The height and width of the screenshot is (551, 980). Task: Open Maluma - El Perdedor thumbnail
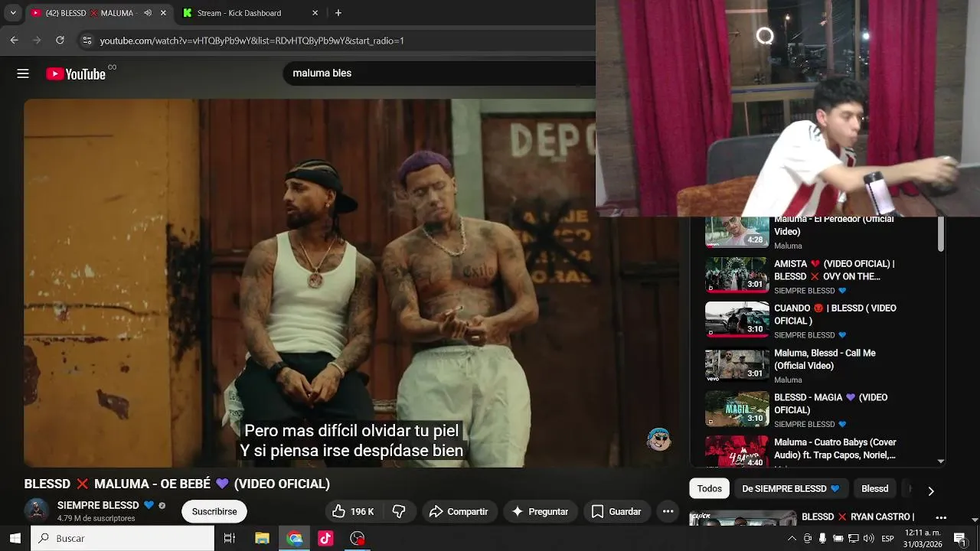click(x=737, y=233)
